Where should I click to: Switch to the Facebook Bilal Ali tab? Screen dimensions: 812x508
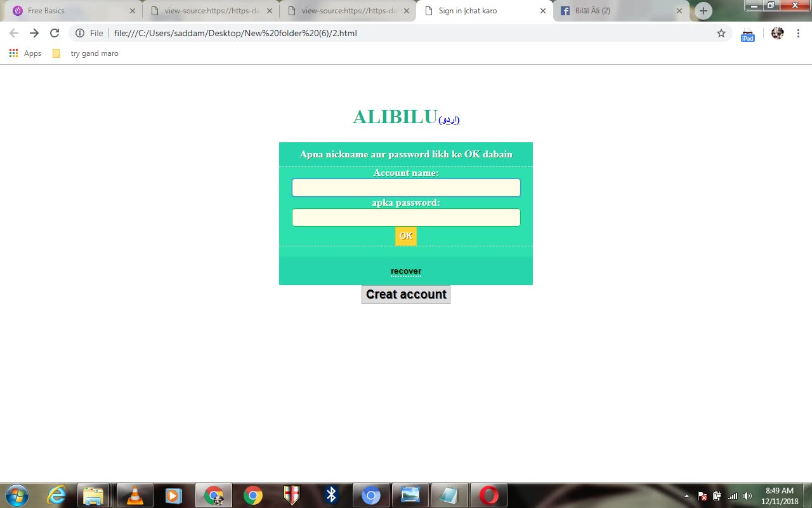pos(622,11)
